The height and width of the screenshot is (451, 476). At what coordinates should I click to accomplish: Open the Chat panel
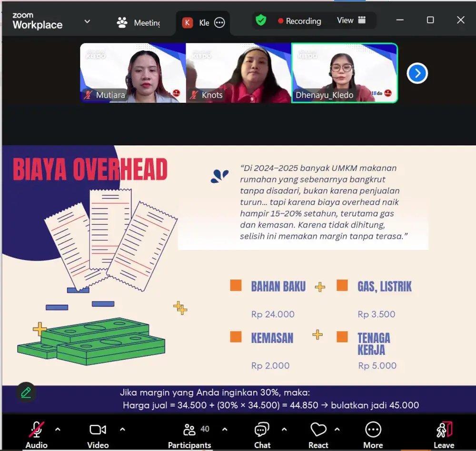[x=262, y=435]
